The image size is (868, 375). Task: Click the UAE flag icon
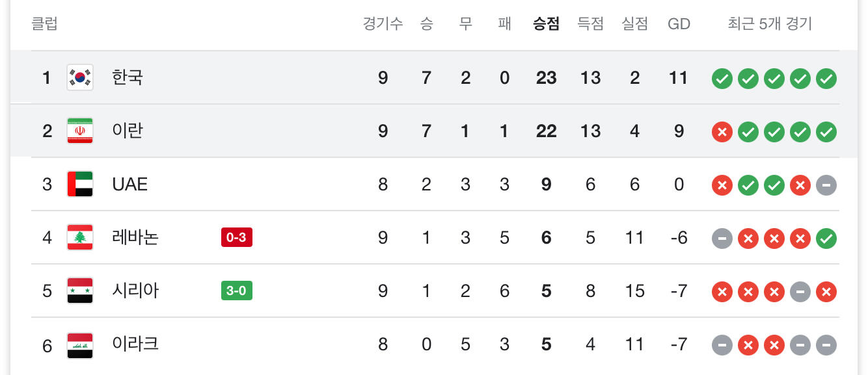[80, 185]
